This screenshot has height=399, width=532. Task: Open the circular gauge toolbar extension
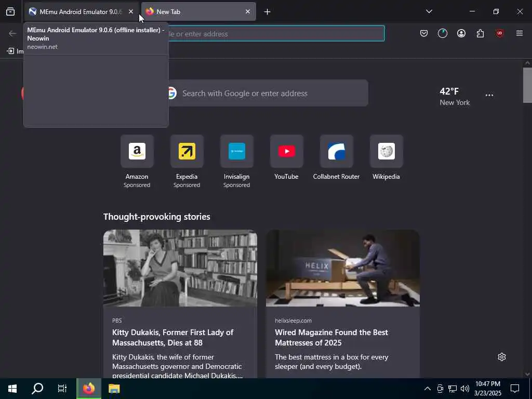tap(443, 33)
